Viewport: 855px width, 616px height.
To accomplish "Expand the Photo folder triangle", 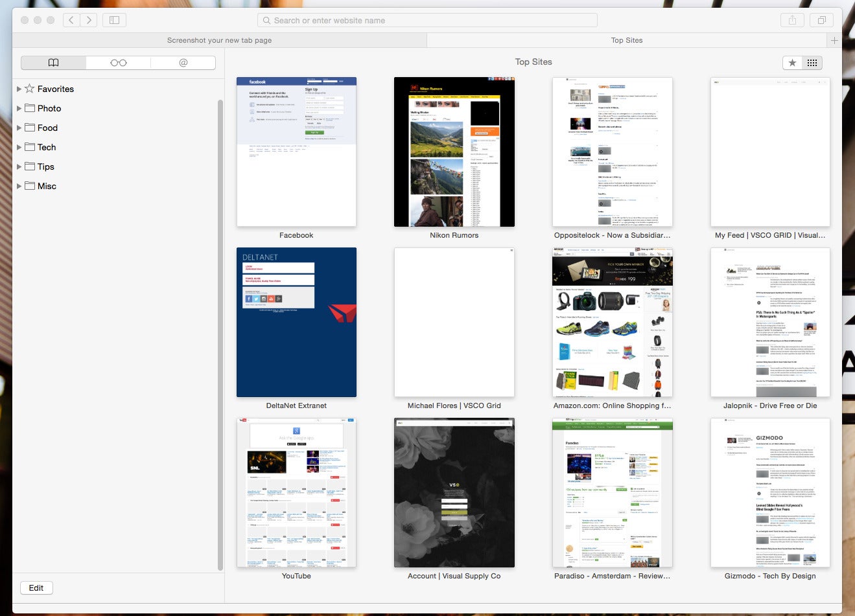I will pyautogui.click(x=19, y=108).
